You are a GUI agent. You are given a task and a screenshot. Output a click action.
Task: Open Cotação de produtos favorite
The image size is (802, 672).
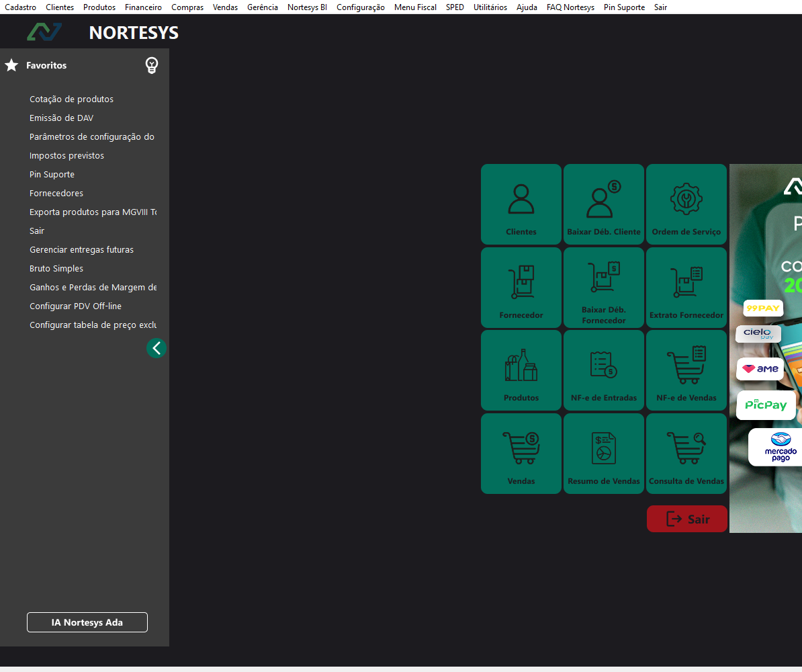pos(71,99)
